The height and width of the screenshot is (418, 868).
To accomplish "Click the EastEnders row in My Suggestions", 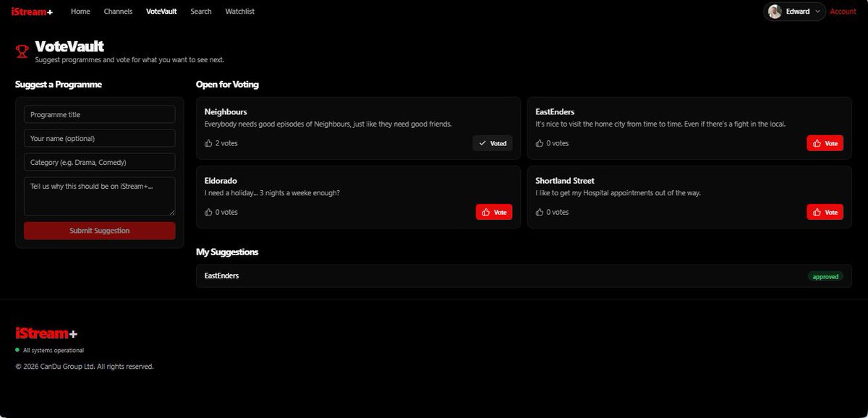I will (x=524, y=276).
